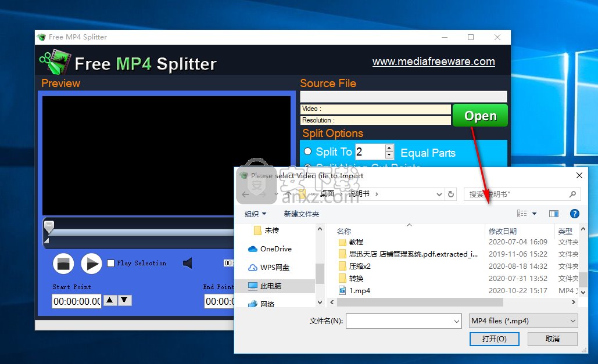This screenshot has width=598, height=364.
Task: Mute audio with the speaker icon
Action: click(187, 263)
